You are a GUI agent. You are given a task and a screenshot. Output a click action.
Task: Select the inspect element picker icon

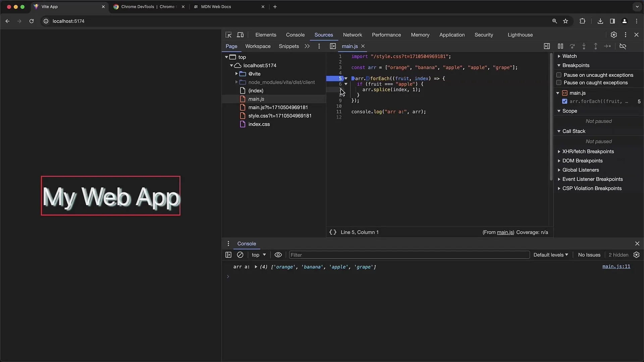228,35
